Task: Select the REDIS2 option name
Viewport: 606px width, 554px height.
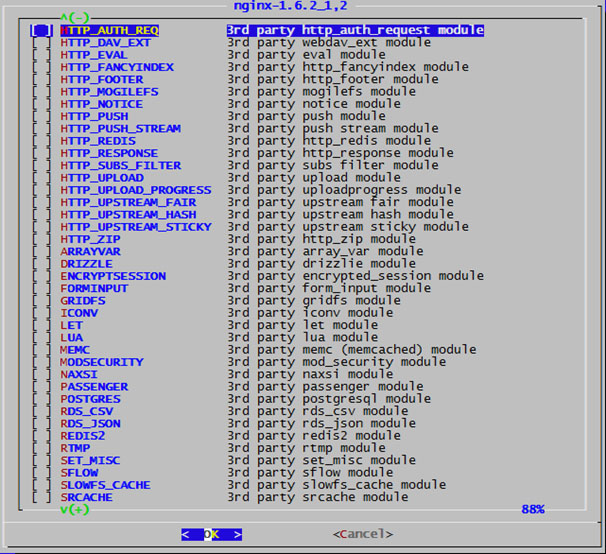Action: [x=83, y=436]
